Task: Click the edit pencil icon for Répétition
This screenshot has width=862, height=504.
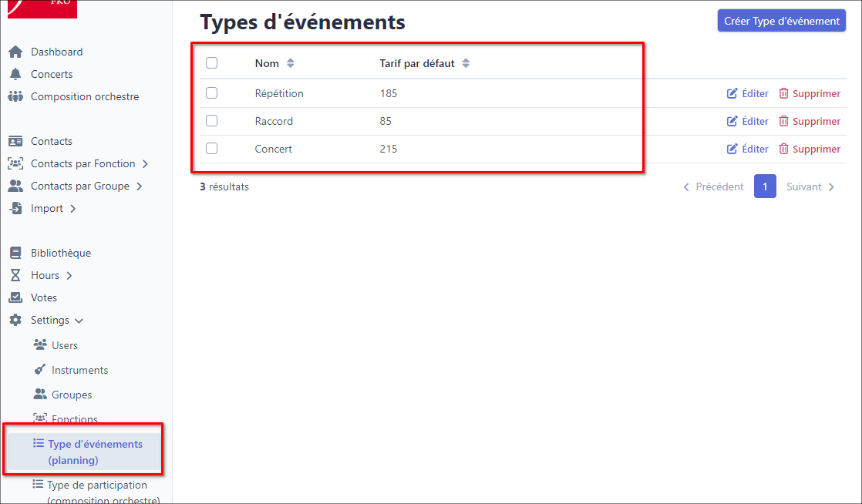Action: [x=732, y=94]
